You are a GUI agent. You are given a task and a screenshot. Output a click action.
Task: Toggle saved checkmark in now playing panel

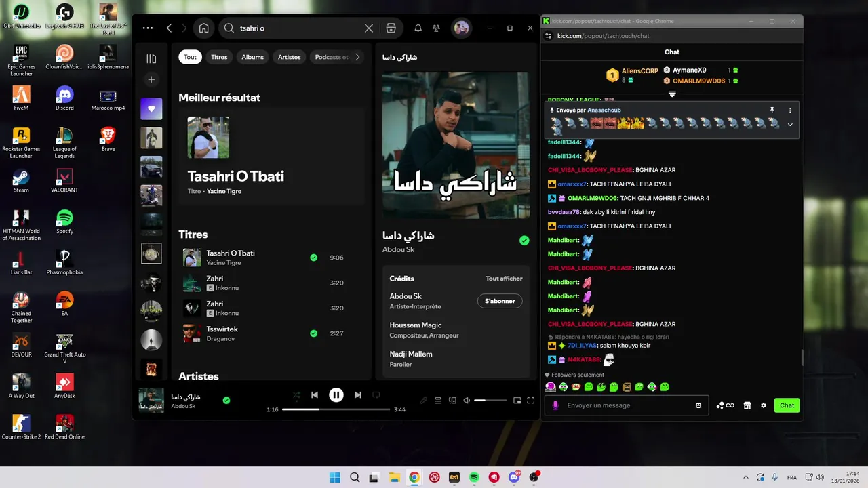(524, 240)
